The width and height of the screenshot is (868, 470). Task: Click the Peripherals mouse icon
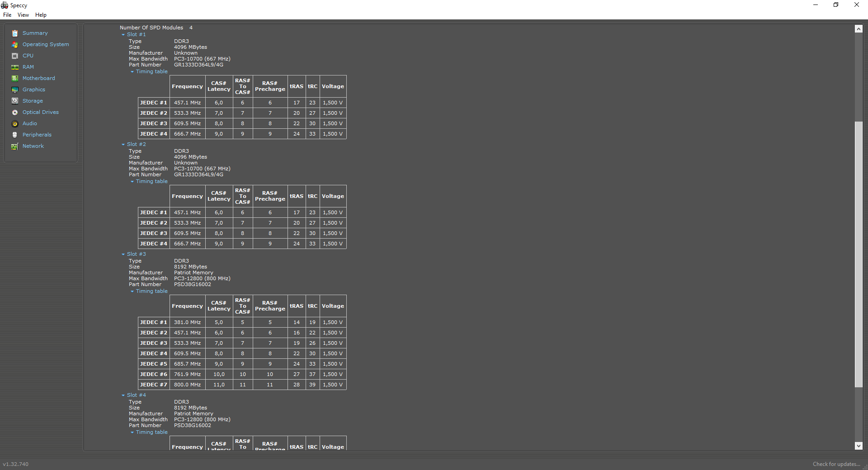click(x=15, y=135)
